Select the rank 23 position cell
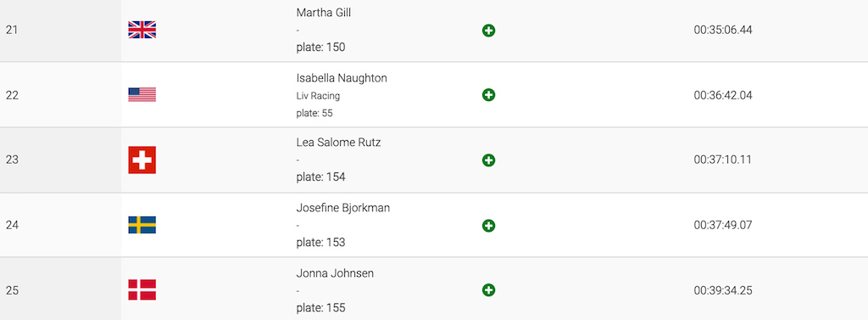This screenshot has width=868, height=320. [60, 160]
